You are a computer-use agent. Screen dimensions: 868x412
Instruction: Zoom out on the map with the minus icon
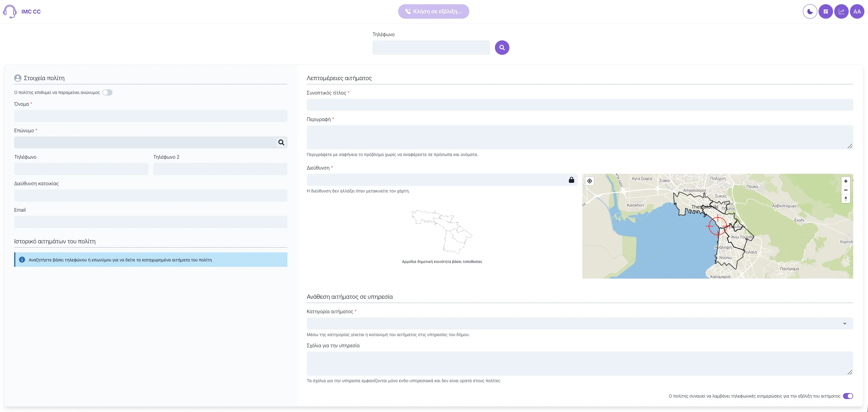pos(846,190)
